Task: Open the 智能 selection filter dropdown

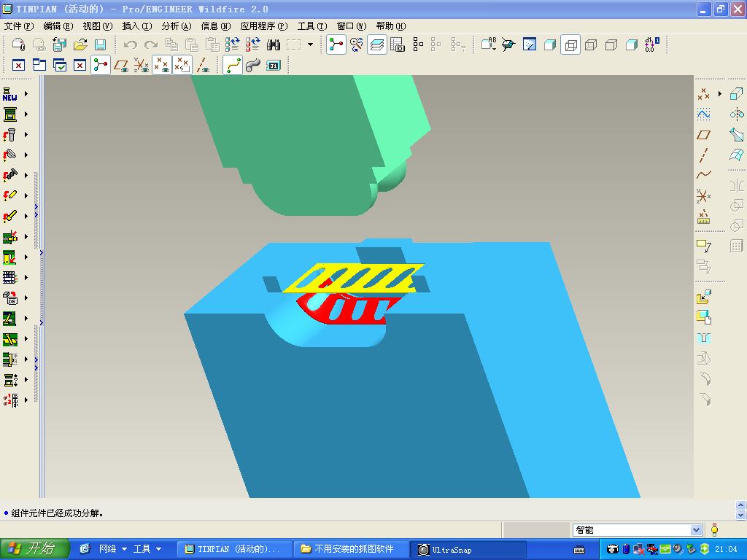Action: [x=696, y=530]
